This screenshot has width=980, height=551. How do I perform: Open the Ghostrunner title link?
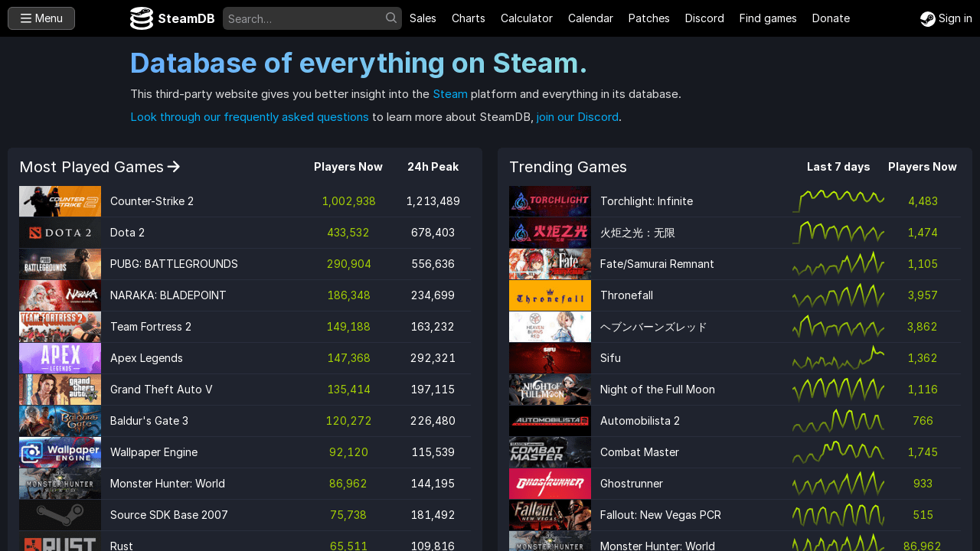point(632,484)
